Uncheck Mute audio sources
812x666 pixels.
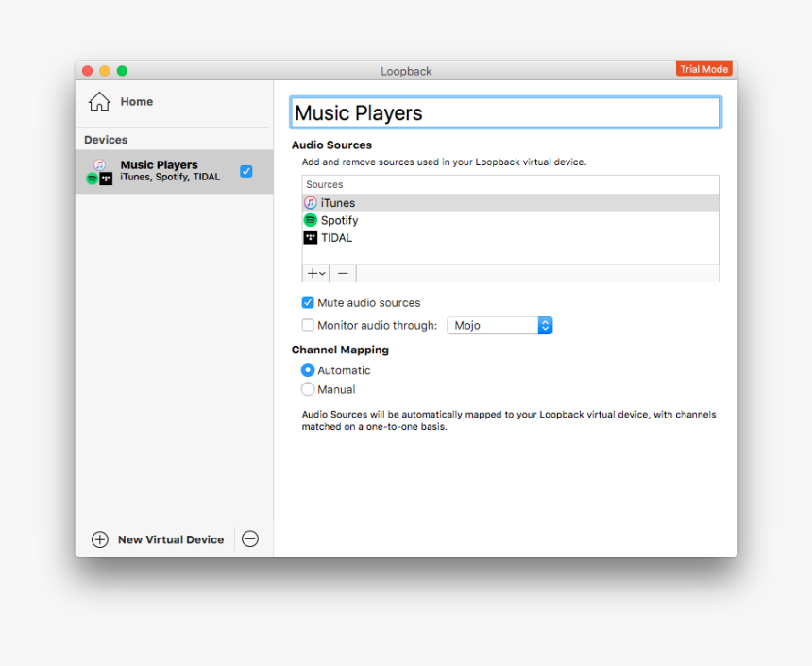(308, 302)
